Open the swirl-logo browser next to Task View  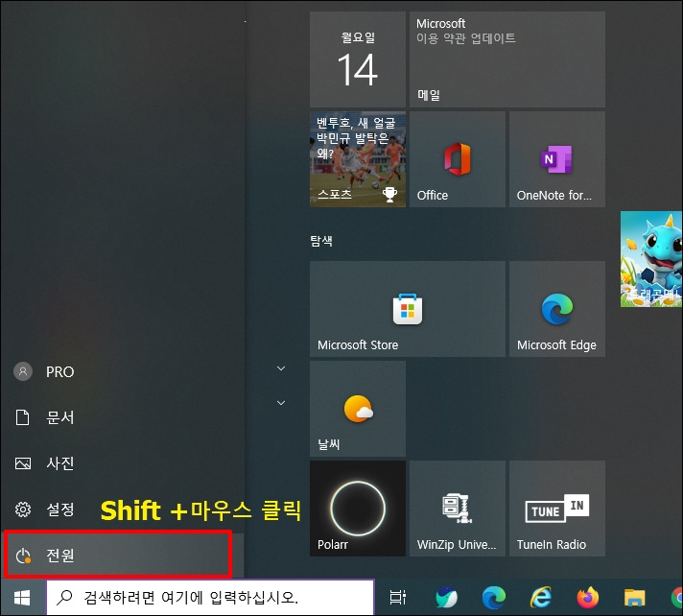point(446,597)
